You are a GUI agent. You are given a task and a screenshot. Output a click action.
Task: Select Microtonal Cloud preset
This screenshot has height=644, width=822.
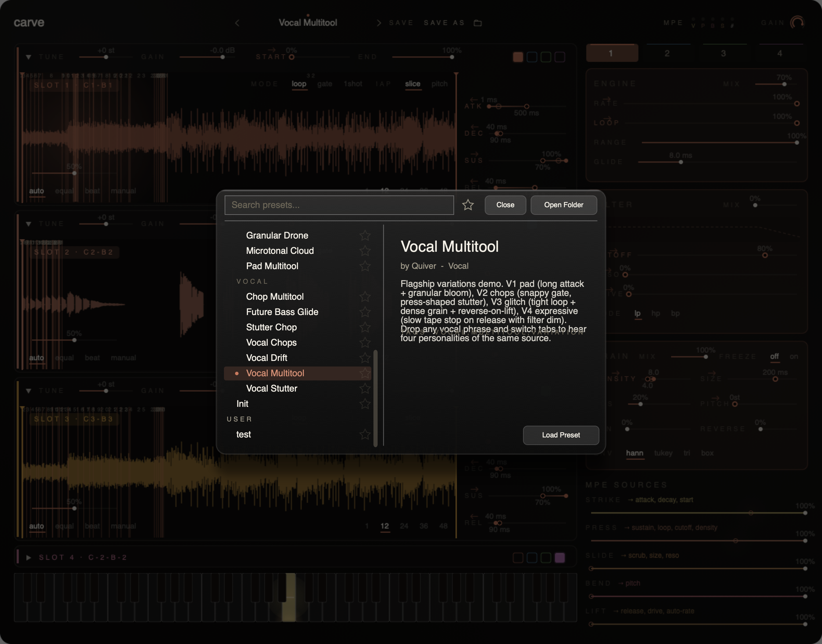pos(280,251)
